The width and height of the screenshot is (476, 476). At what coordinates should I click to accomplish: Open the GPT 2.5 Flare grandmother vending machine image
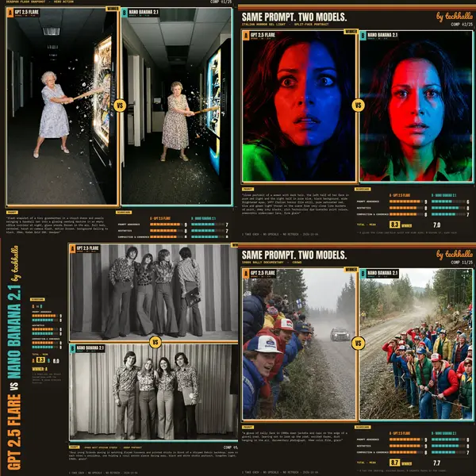(62, 106)
